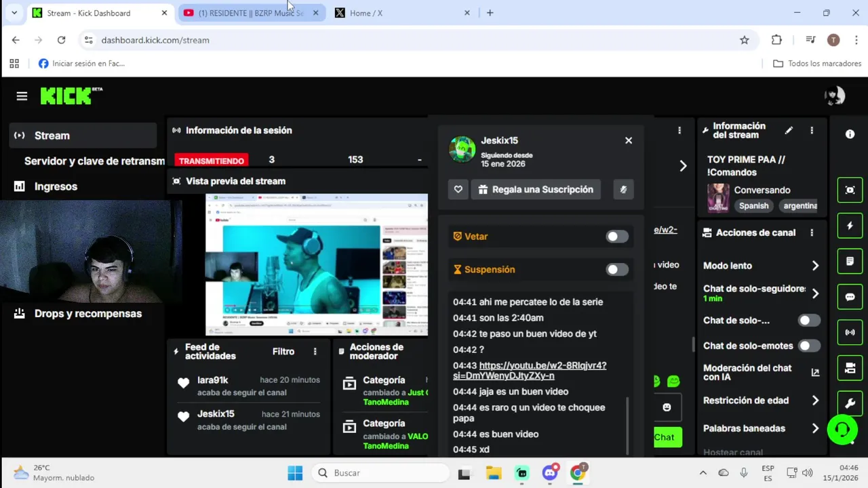This screenshot has height=488, width=868.
Task: Click the document notes icon in the right sidebar
Action: tap(850, 261)
